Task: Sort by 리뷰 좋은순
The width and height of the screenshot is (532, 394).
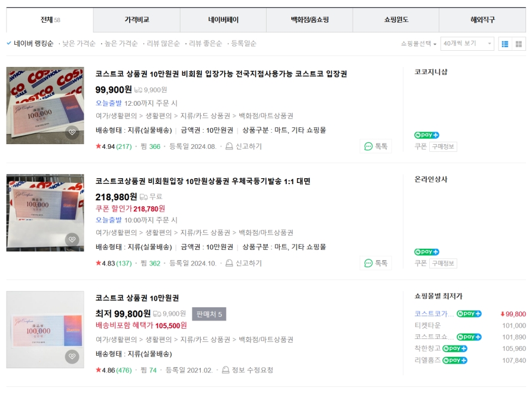Action: (x=205, y=44)
